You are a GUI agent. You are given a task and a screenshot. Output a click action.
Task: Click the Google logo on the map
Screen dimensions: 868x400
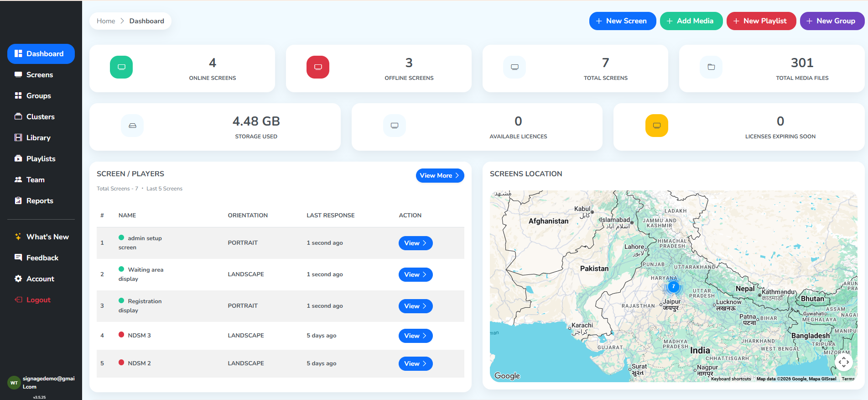tap(507, 375)
